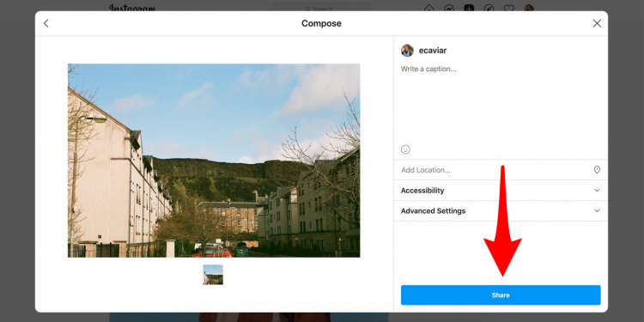Select the small photo thumbnail below preview
The height and width of the screenshot is (322, 644).
[213, 275]
